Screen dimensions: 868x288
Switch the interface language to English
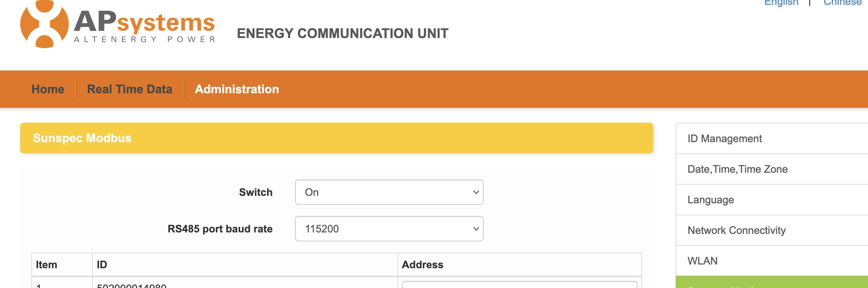(x=781, y=3)
